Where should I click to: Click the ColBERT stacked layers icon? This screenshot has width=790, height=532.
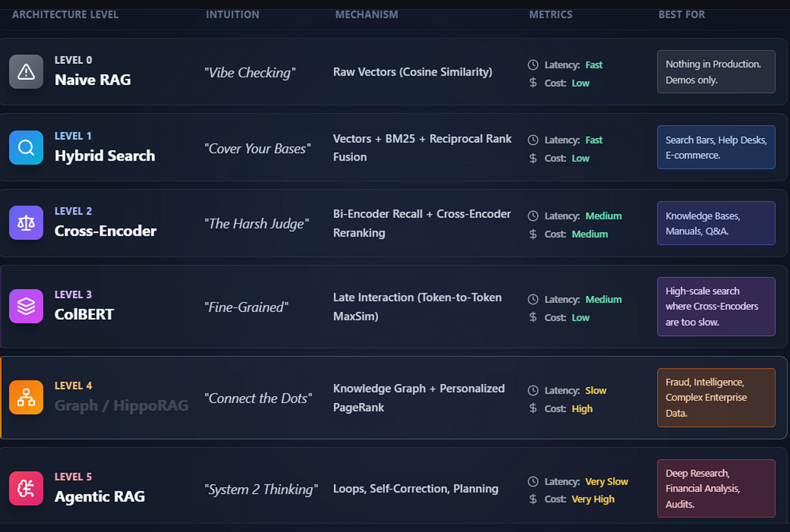(26, 306)
